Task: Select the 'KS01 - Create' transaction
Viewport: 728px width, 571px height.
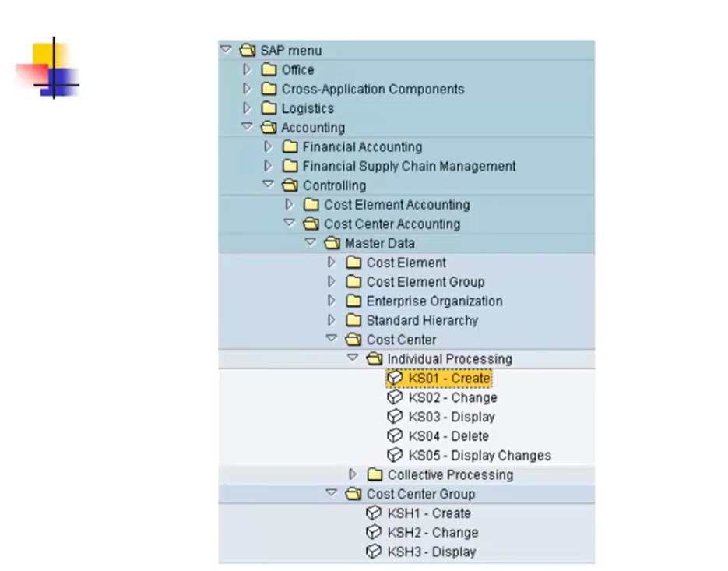Action: (449, 378)
